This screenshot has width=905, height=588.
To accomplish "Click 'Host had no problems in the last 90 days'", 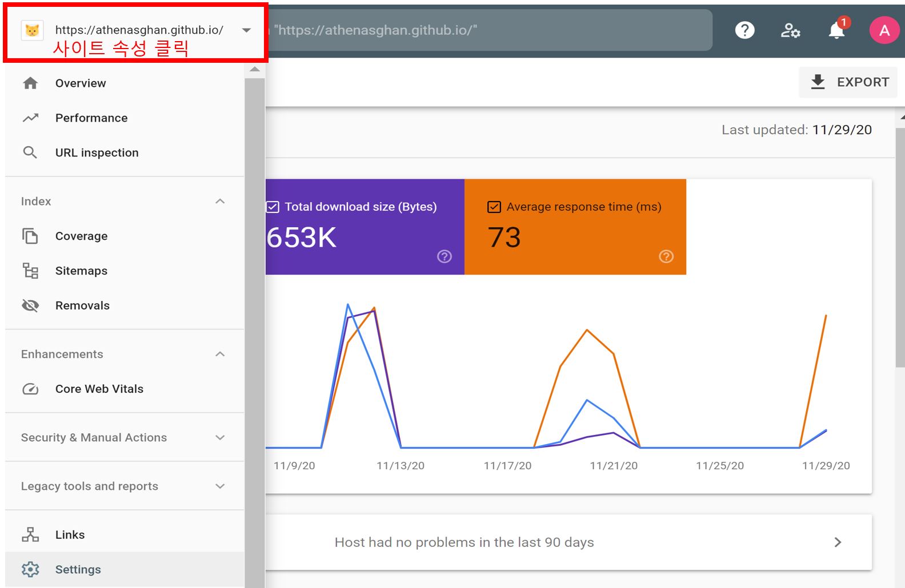I will click(464, 542).
